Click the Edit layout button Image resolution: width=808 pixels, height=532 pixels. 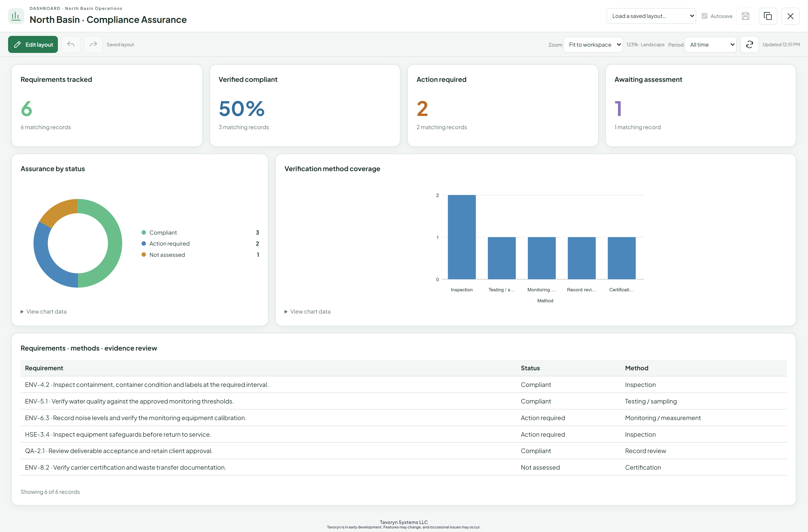33,44
